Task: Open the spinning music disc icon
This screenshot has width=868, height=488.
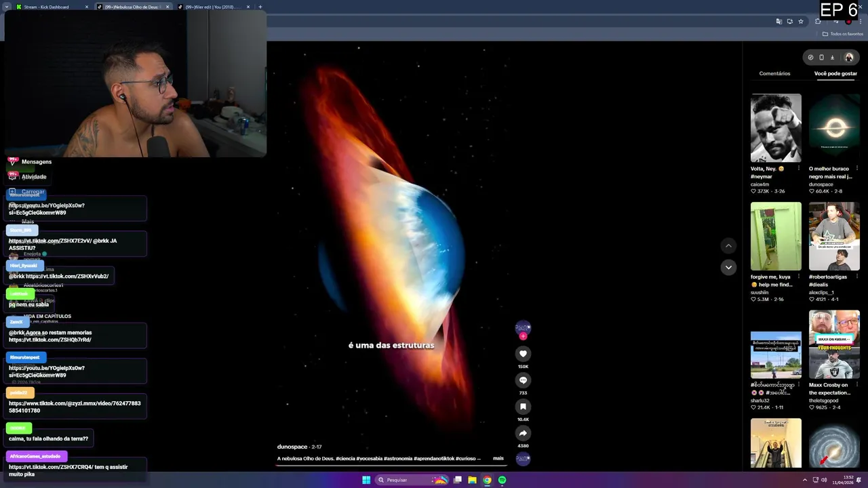Action: [523, 459]
